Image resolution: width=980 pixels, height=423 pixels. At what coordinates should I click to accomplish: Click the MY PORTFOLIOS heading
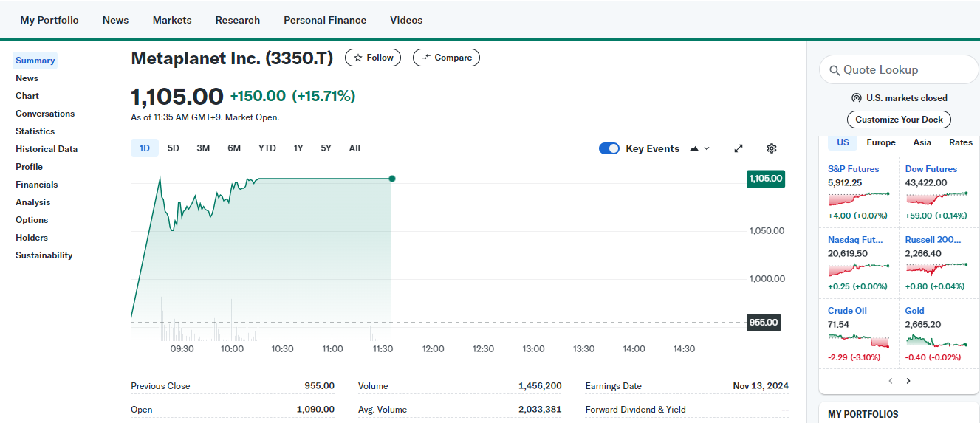[x=863, y=415]
